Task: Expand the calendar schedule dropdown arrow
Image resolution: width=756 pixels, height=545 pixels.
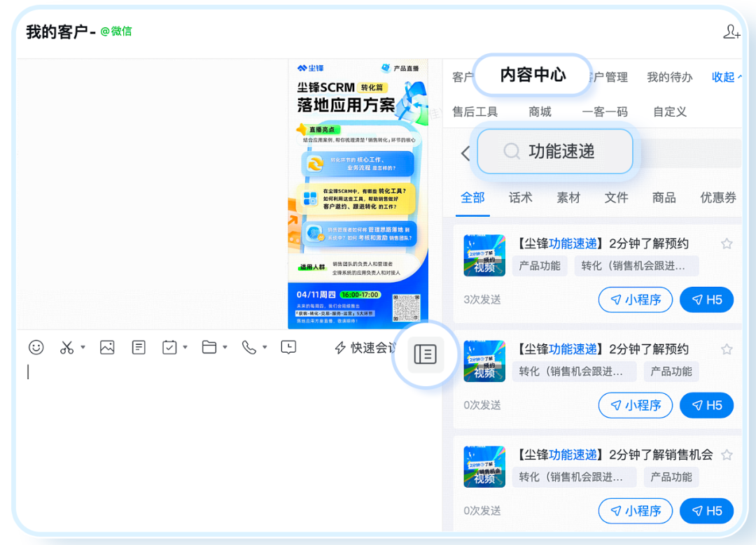Action: click(x=185, y=347)
